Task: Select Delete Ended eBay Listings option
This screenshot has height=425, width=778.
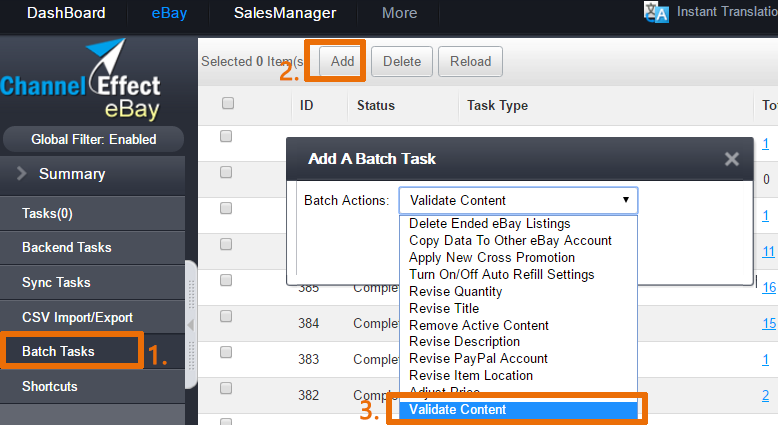Action: click(x=518, y=224)
